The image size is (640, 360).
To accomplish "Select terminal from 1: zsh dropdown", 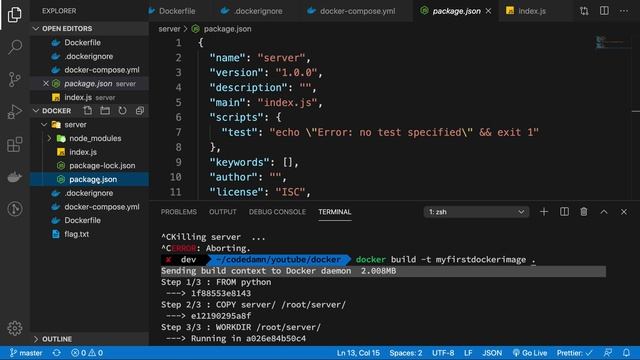I will [476, 212].
